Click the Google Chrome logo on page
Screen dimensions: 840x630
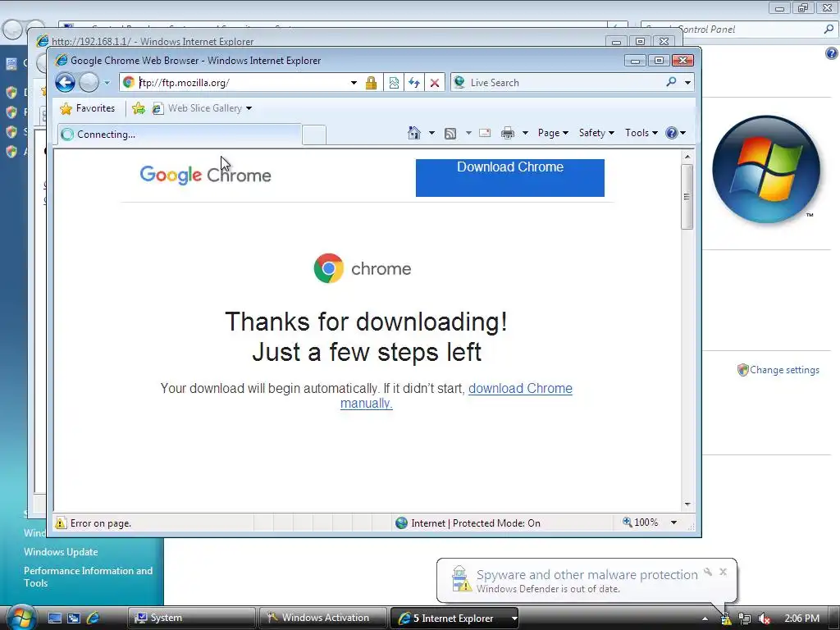click(205, 175)
